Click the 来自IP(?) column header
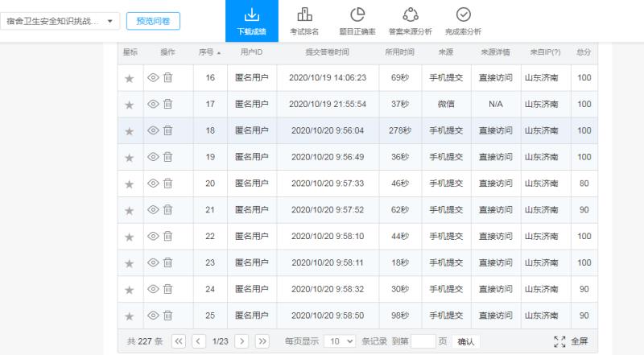Viewport: 644px width, 355px height. tap(546, 52)
